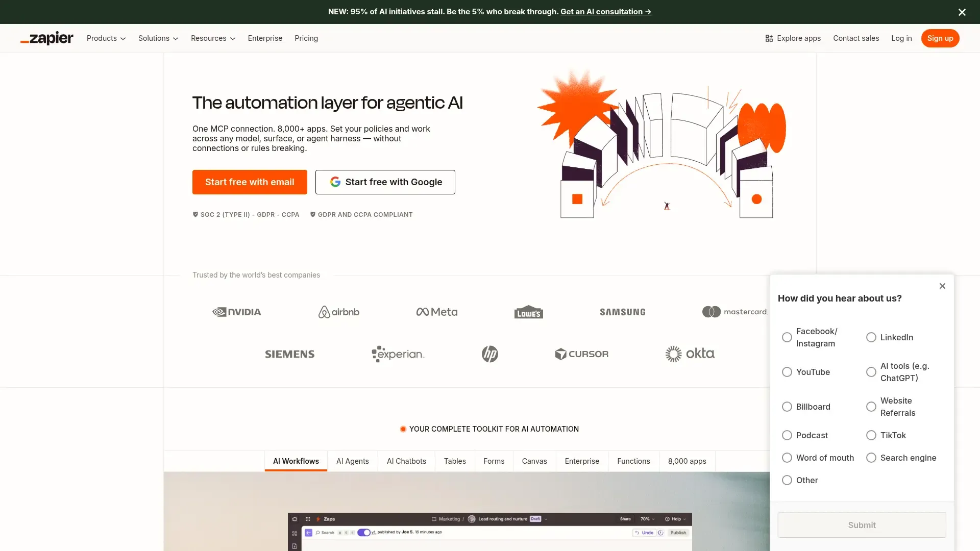Select the Podcast radio option
The width and height of the screenshot is (980, 551).
pyautogui.click(x=787, y=435)
